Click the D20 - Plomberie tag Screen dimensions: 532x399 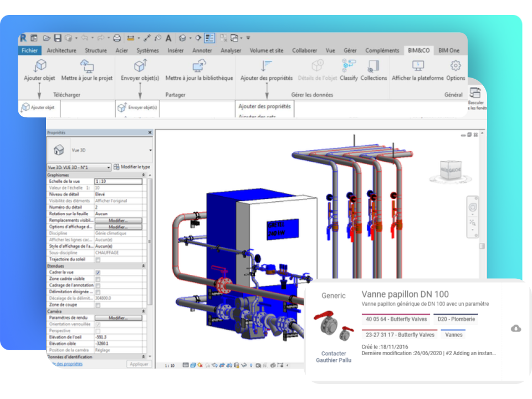tap(456, 319)
